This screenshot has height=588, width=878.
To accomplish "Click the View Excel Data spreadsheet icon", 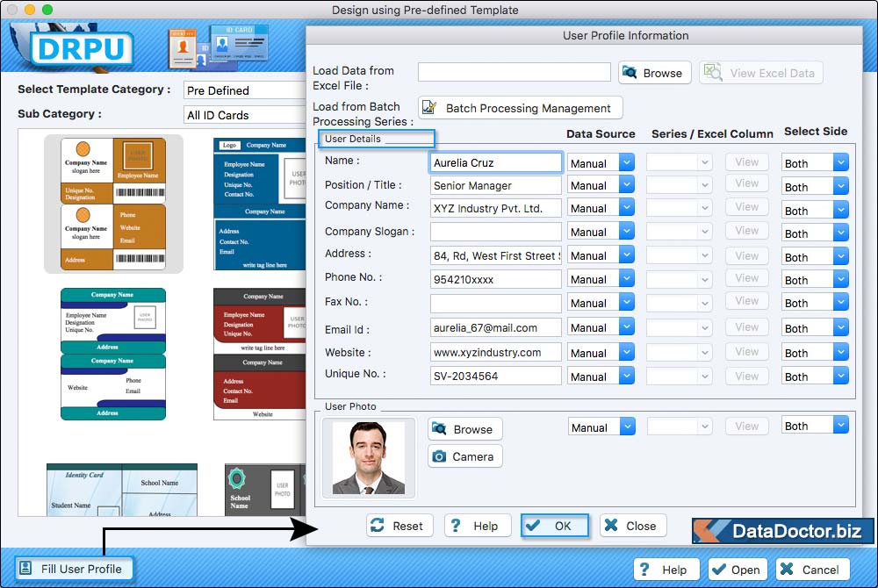I will click(713, 72).
